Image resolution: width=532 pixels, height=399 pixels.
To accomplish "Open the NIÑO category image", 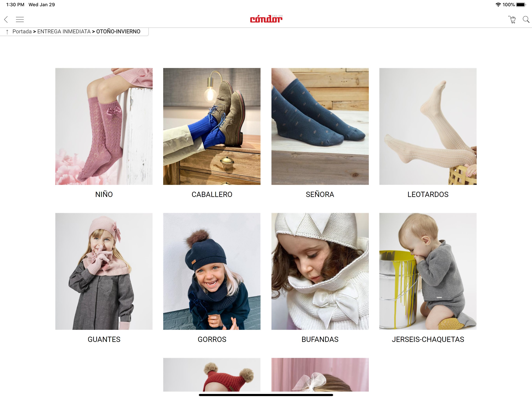I will 104,126.
